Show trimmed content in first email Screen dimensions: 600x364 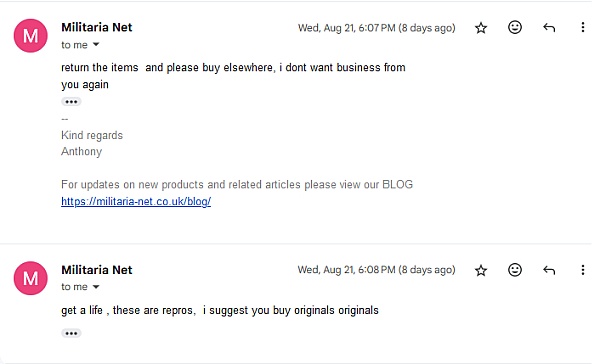tap(71, 102)
